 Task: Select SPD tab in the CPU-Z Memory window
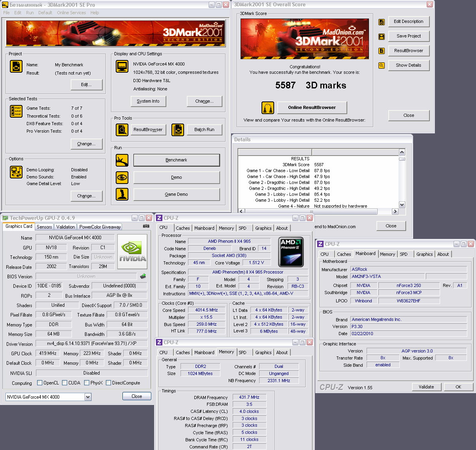(243, 352)
